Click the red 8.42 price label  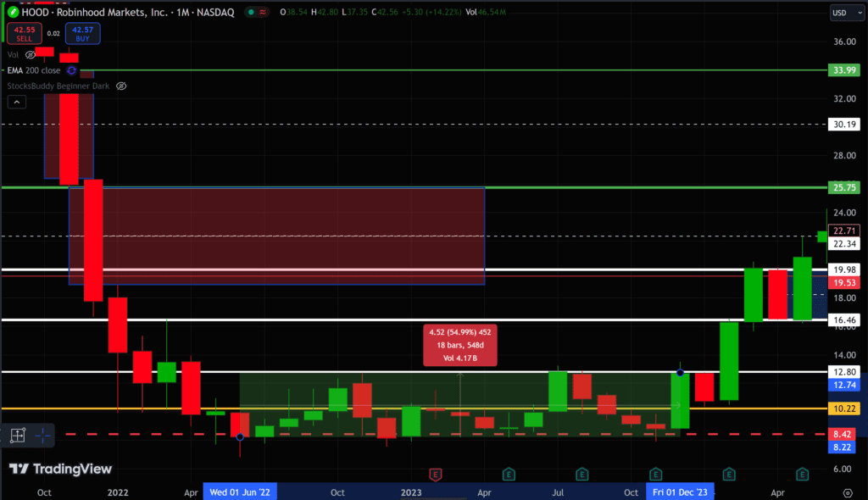coord(844,434)
